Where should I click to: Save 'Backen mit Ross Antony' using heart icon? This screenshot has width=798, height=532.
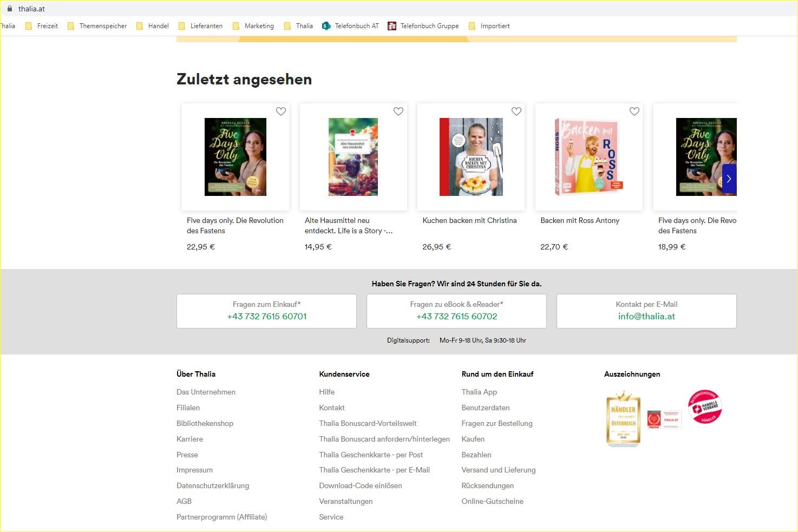point(634,111)
